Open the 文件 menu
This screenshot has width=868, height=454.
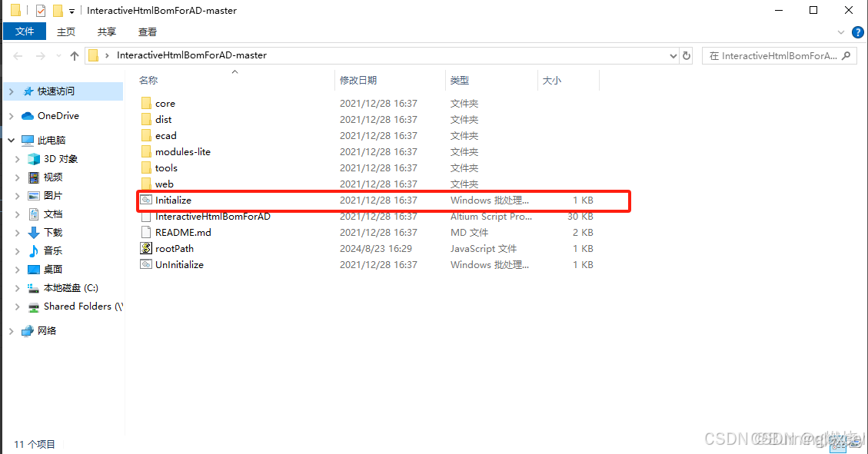[25, 31]
